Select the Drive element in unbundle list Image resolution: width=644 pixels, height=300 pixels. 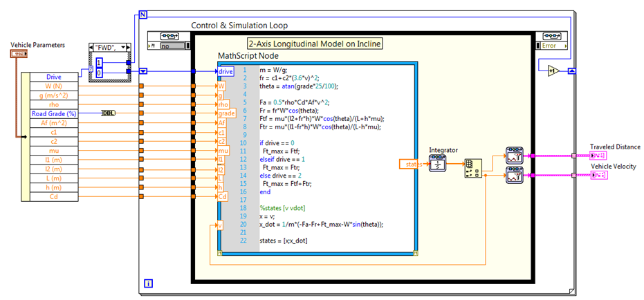[53, 77]
